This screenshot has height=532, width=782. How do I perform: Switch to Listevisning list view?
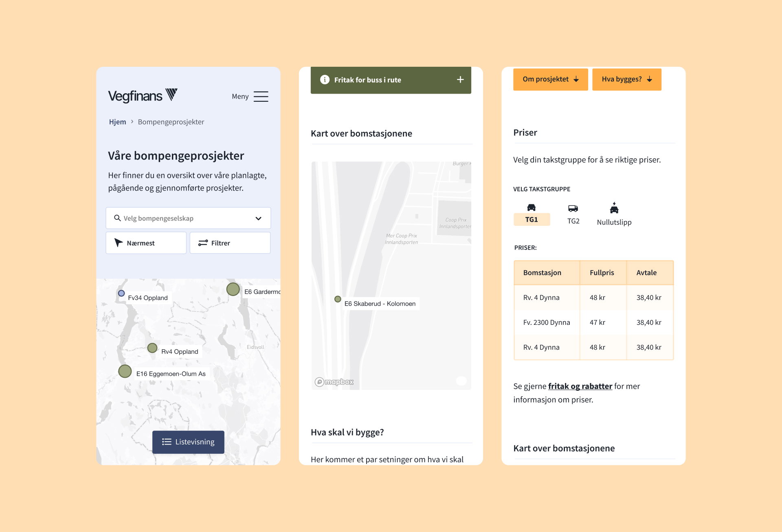pyautogui.click(x=188, y=442)
